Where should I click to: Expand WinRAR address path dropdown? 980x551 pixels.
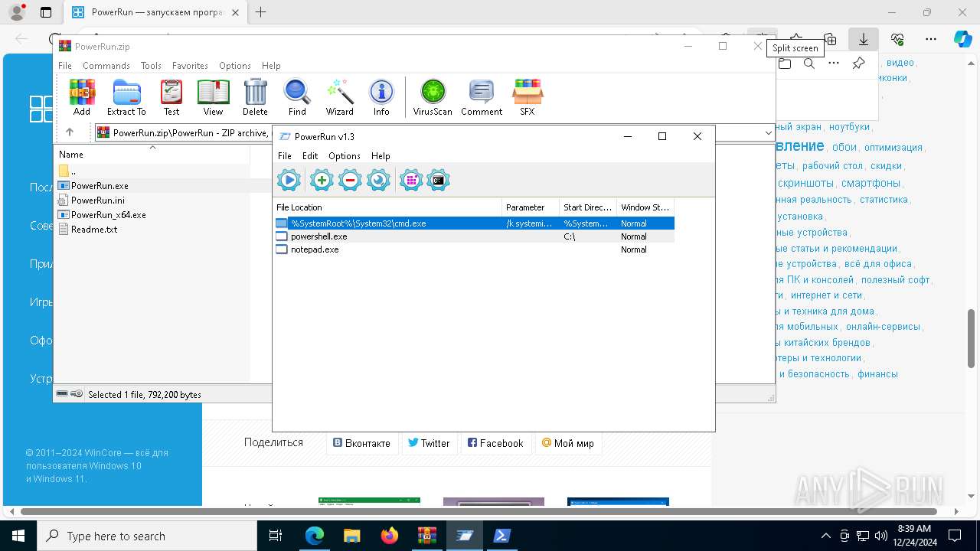click(x=768, y=133)
